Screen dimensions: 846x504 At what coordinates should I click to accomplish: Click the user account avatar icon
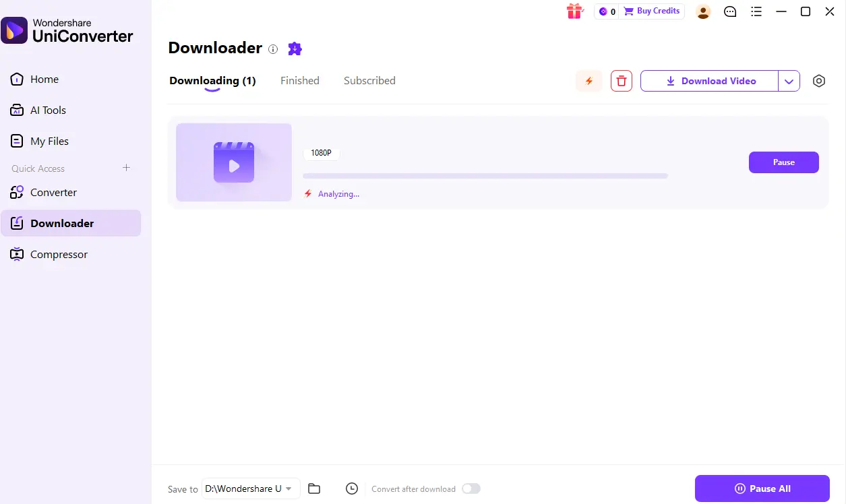click(703, 11)
